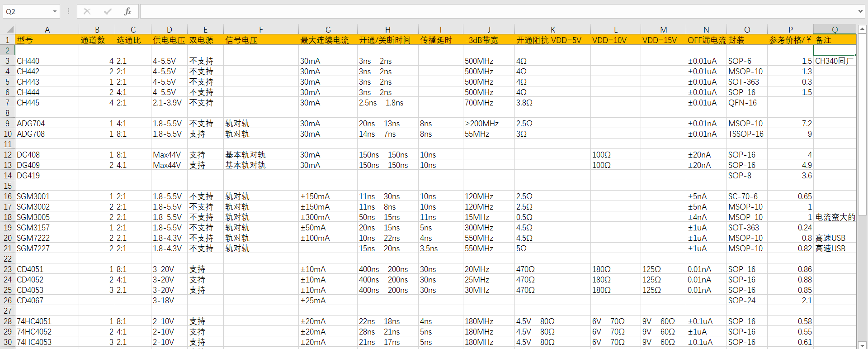Screen dimensions: 868x349
Task: Click the Insert Function fx icon
Action: point(127,11)
